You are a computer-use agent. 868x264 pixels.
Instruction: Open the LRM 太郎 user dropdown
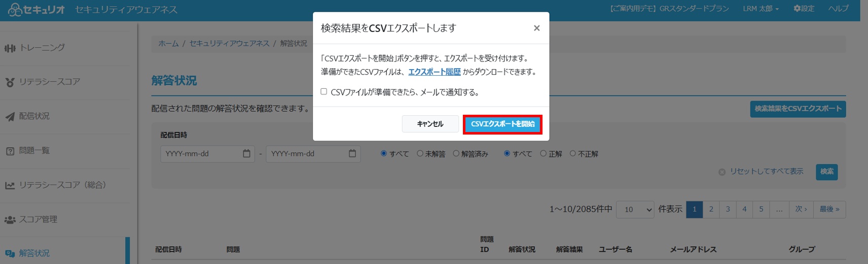761,9
